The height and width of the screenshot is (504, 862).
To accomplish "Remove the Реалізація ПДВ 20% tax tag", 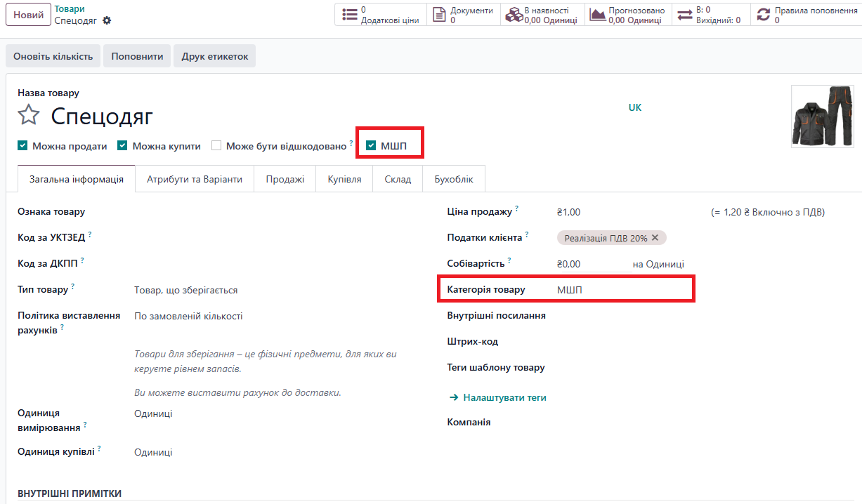I will (655, 238).
